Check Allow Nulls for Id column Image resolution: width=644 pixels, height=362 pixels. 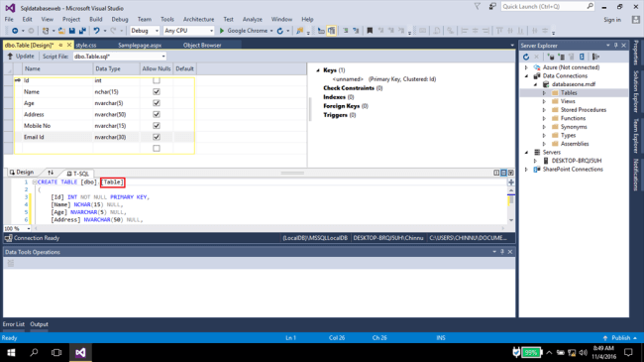click(x=157, y=80)
